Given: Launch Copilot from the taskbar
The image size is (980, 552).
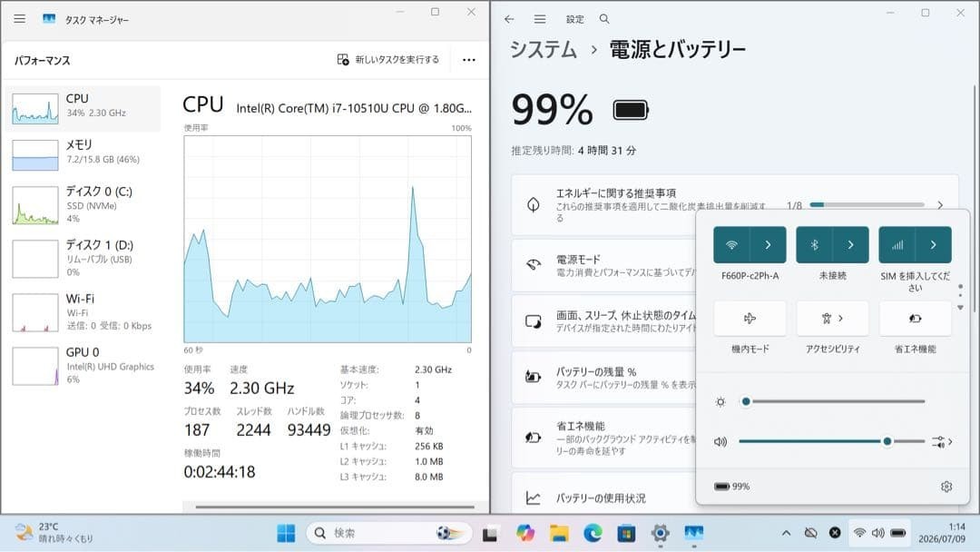Looking at the screenshot, I should tap(525, 533).
